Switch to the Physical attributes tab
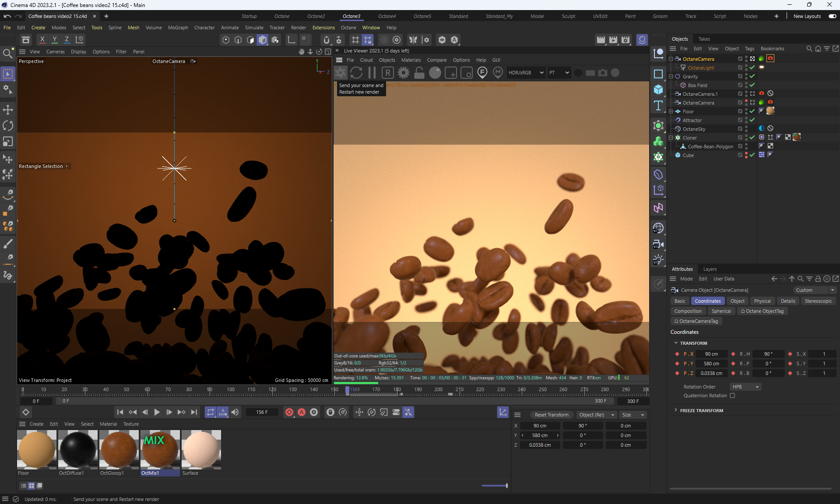The height and width of the screenshot is (504, 840). point(762,301)
